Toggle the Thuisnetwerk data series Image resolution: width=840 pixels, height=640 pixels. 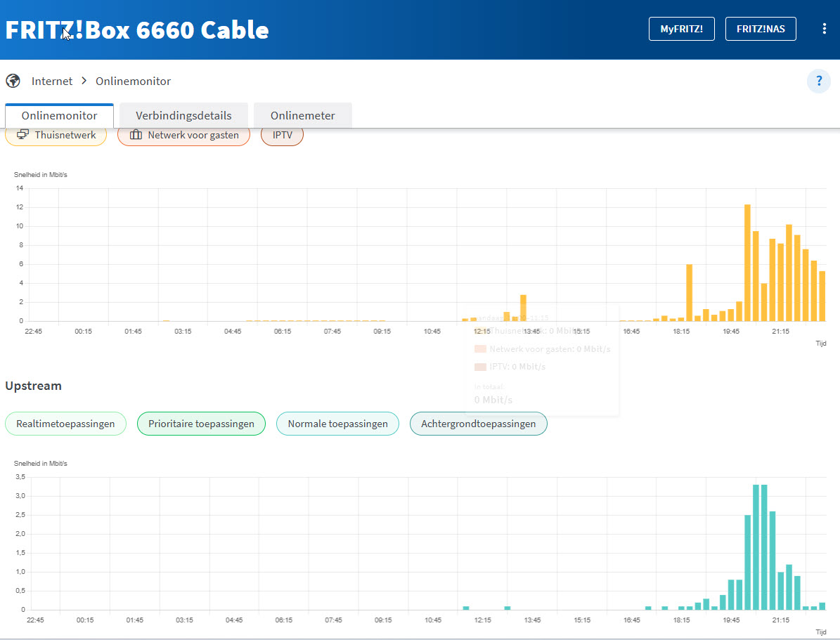click(x=56, y=135)
